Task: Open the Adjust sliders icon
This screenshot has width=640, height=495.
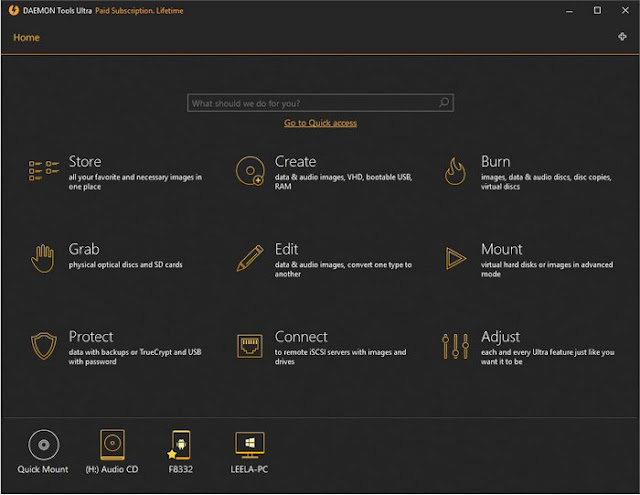Action: 455,346
